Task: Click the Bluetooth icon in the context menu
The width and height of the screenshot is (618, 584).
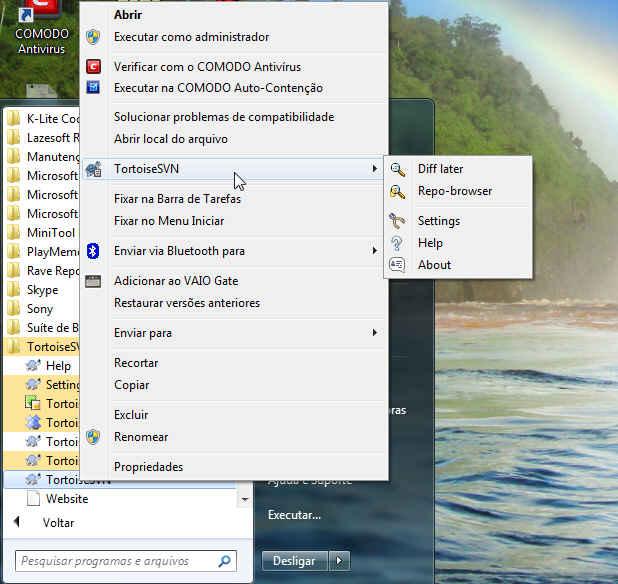Action: [x=93, y=251]
